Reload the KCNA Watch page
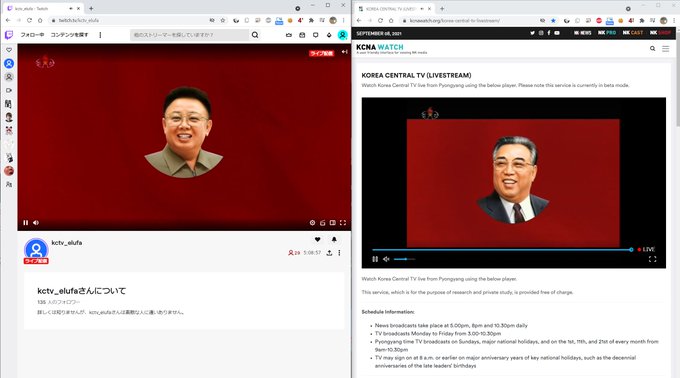Viewport: 680px width, 378px height. tap(380, 20)
